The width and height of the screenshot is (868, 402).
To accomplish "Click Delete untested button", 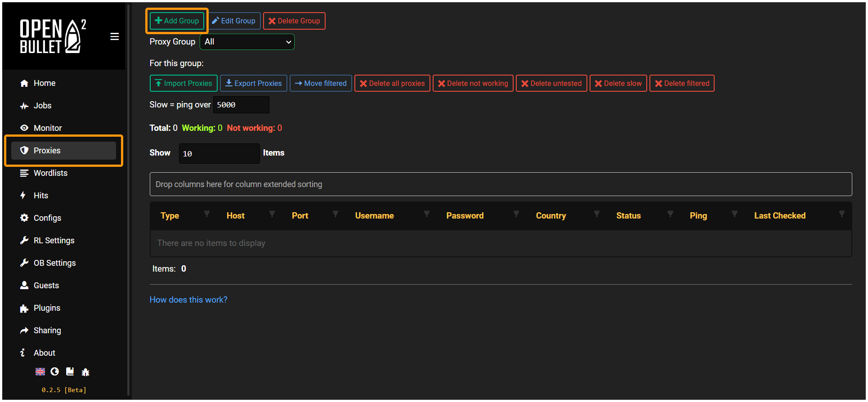I will (x=551, y=83).
